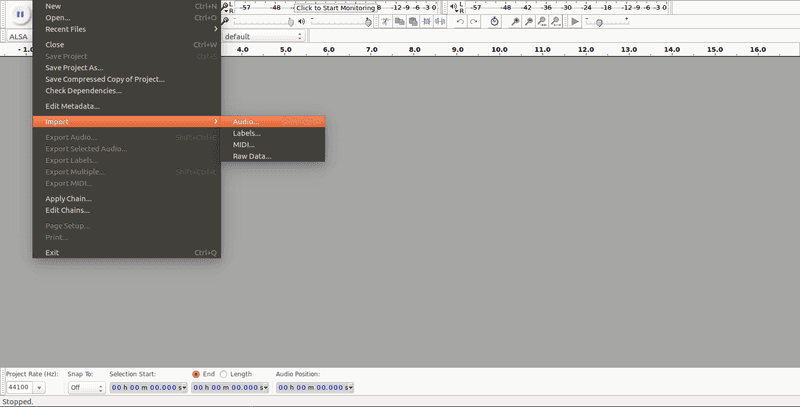The width and height of the screenshot is (800, 407).
Task: Click the Redo arrow icon
Action: coord(474,21)
